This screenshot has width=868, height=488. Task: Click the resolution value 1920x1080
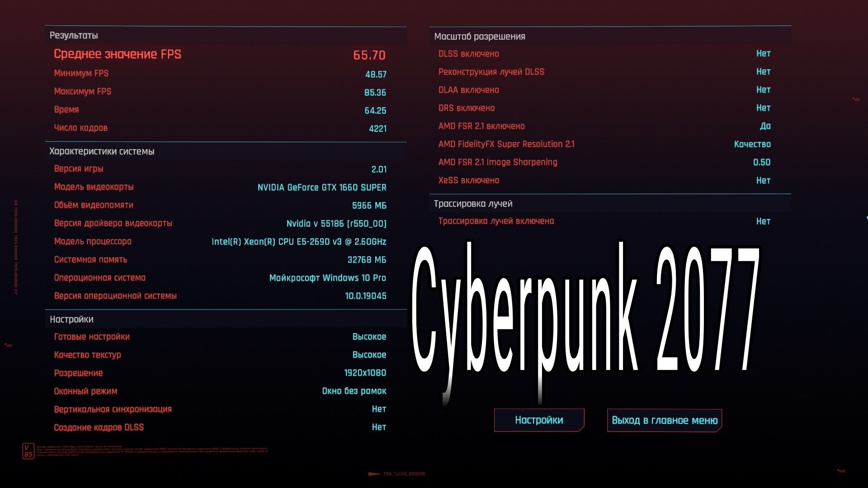click(365, 373)
